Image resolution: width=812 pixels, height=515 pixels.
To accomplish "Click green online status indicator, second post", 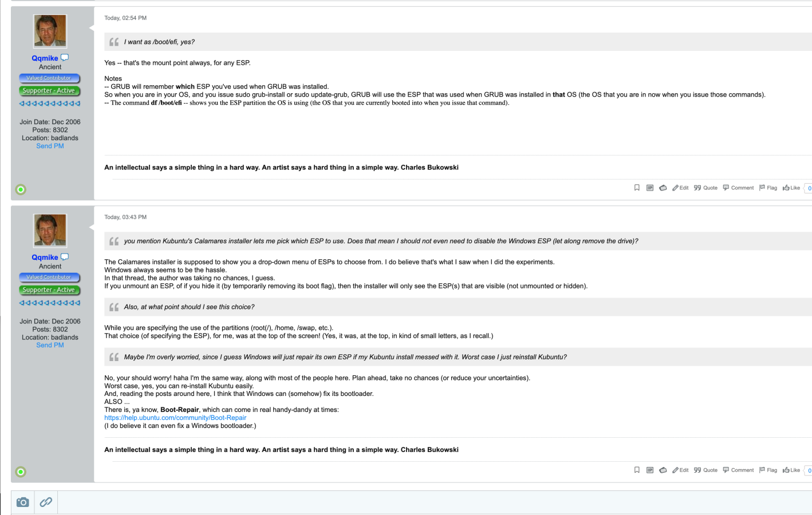I will click(21, 472).
